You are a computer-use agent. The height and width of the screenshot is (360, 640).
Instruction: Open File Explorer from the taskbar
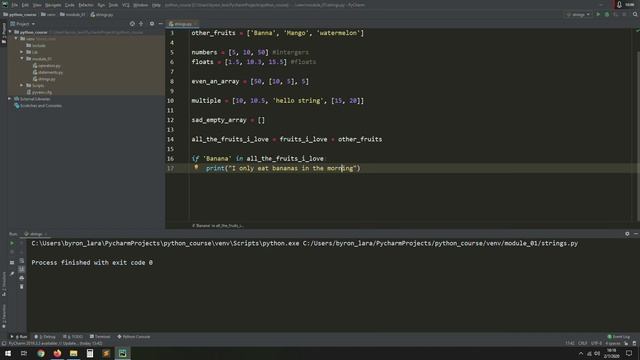click(73, 353)
